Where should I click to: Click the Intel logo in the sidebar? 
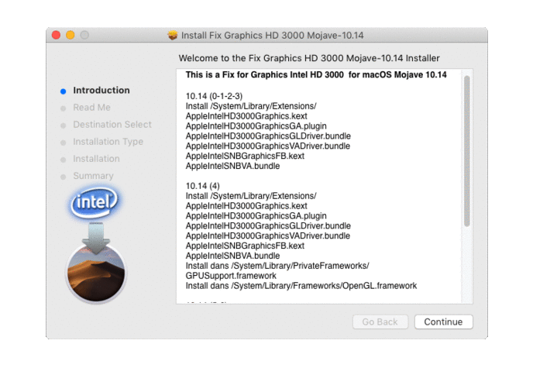(x=95, y=204)
